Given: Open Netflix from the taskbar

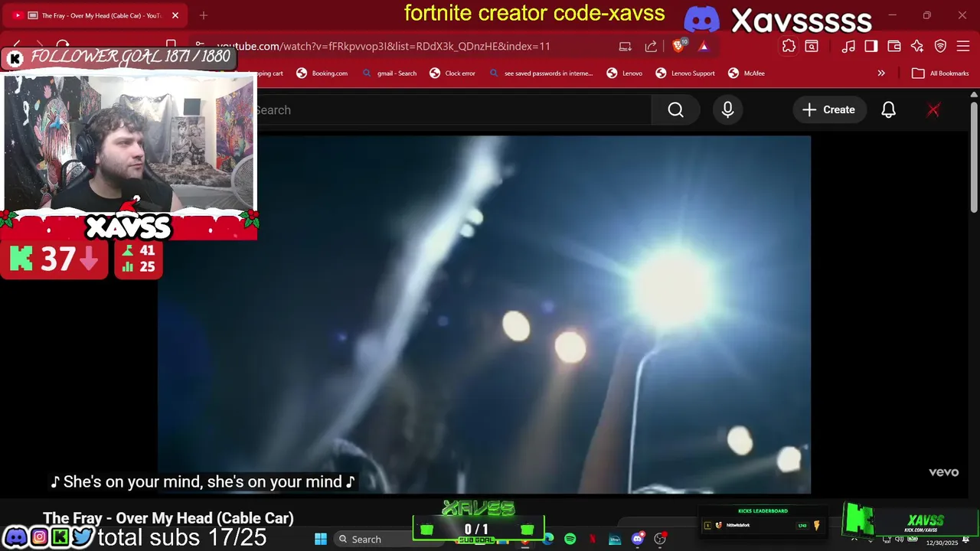Looking at the screenshot, I should pos(593,539).
